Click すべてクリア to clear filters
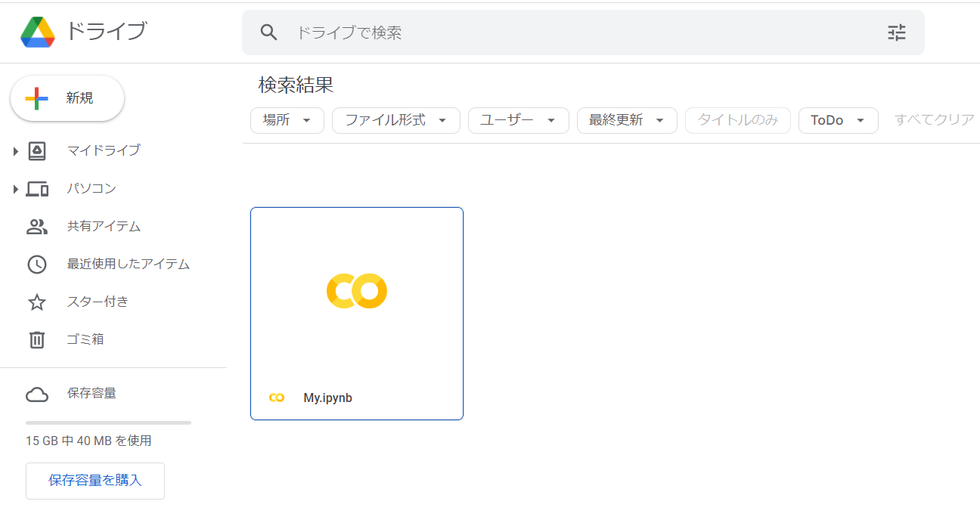The image size is (980, 526). 934,119
